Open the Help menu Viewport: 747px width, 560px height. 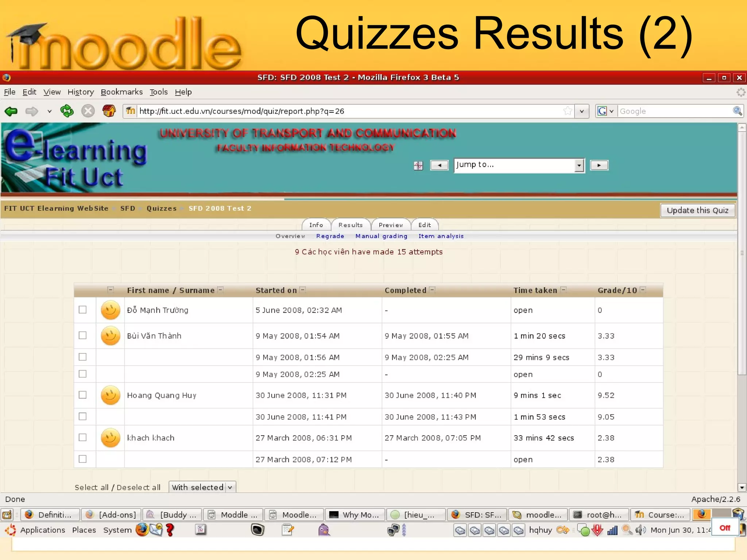tap(183, 92)
